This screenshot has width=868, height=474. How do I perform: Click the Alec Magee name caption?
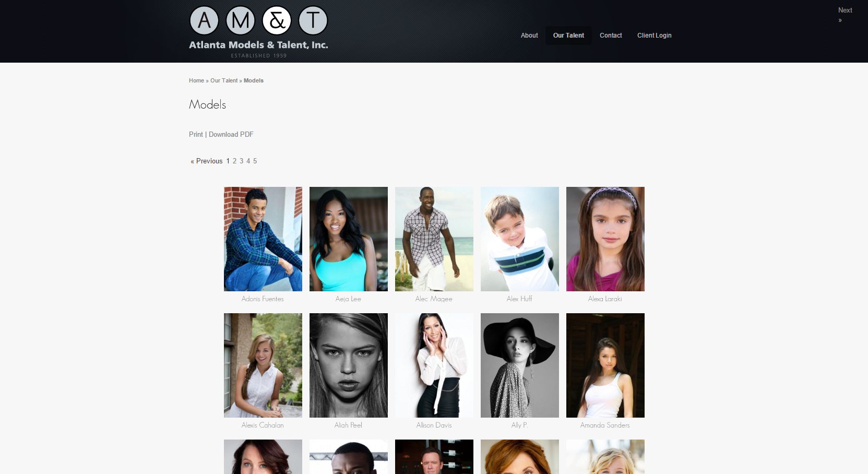434,299
